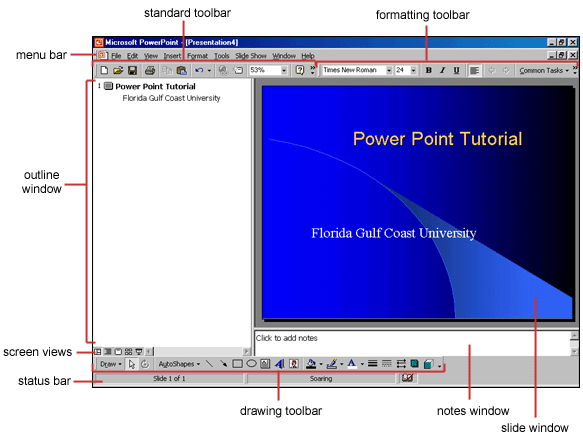
Task: Open the Common Tasks dropdown
Action: [x=544, y=70]
